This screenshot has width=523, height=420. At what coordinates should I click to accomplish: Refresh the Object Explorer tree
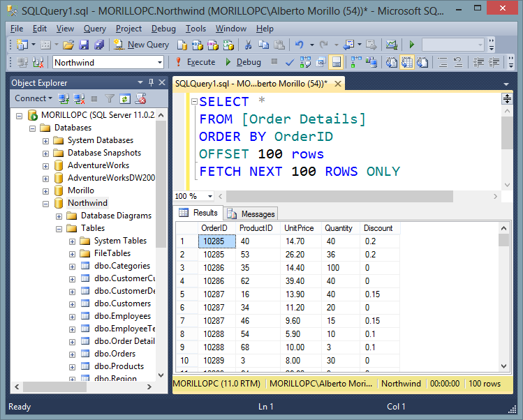click(125, 98)
